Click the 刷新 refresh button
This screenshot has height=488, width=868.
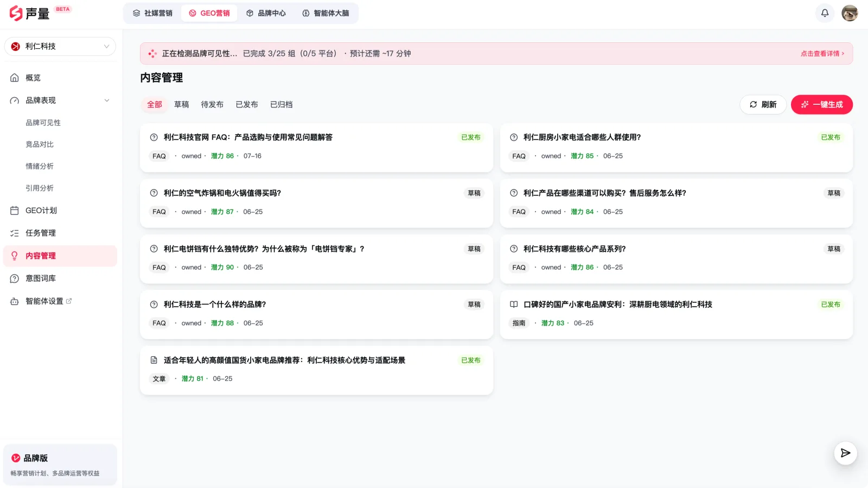tap(763, 105)
